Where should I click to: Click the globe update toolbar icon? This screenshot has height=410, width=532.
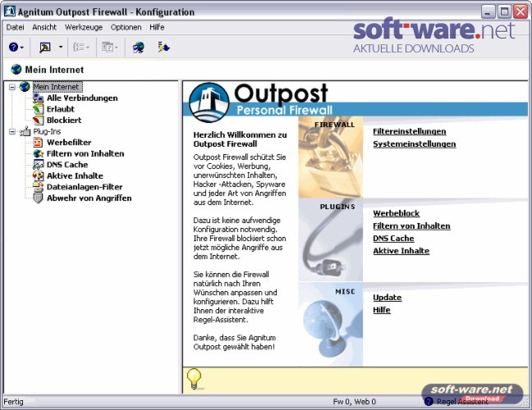[138, 48]
